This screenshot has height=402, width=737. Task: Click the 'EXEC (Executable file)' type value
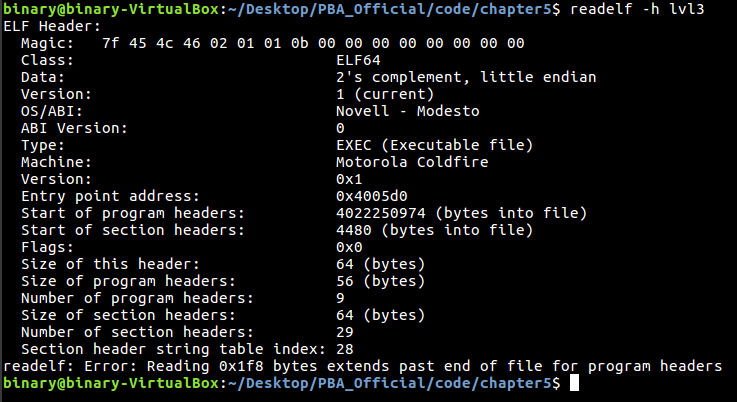[435, 145]
